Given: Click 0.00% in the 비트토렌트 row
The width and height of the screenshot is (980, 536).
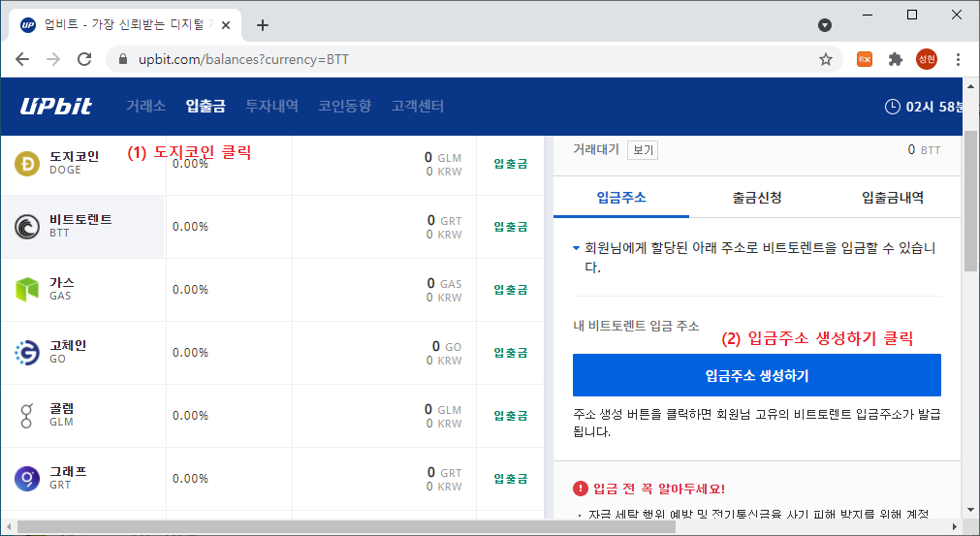Looking at the screenshot, I should [x=190, y=227].
